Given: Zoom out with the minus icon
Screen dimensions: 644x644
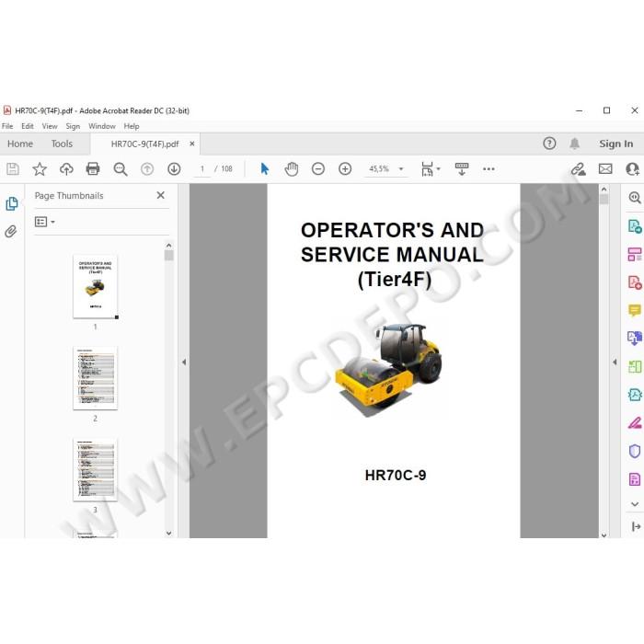Looking at the screenshot, I should [x=318, y=168].
